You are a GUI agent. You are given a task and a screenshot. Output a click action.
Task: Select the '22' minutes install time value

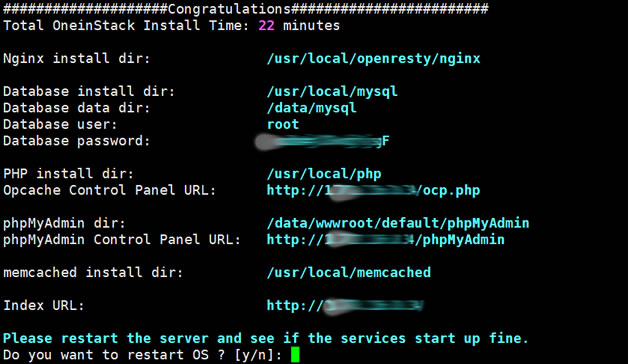(x=266, y=26)
